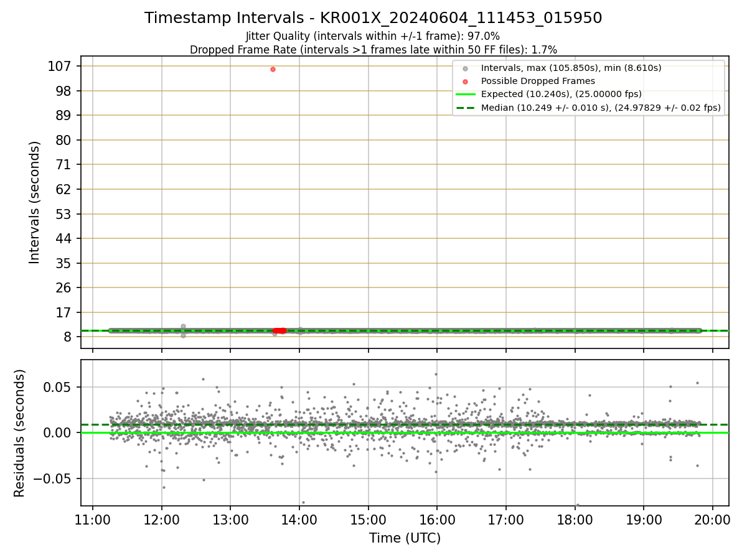
Task: Click the red outlier point near 106 seconds
Action: point(273,69)
